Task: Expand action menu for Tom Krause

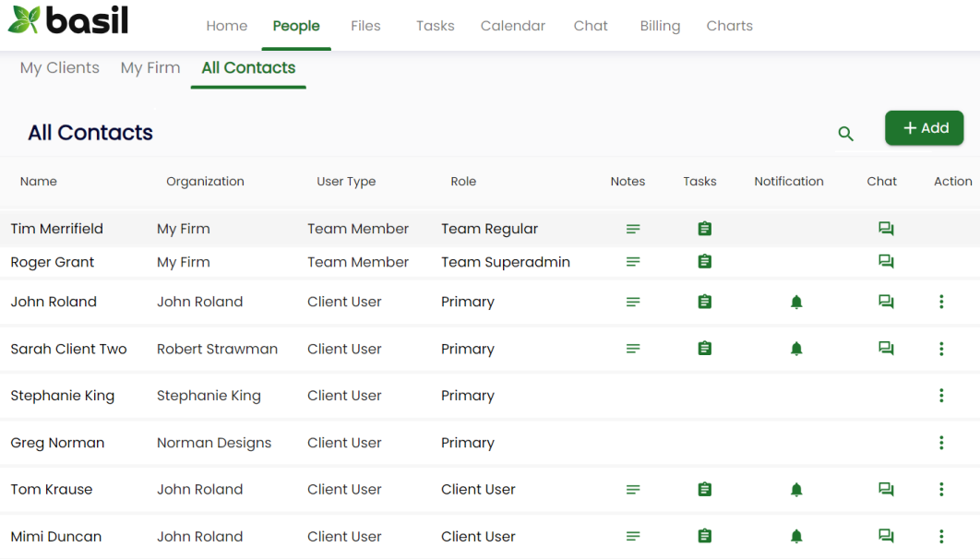Action: pyautogui.click(x=941, y=490)
